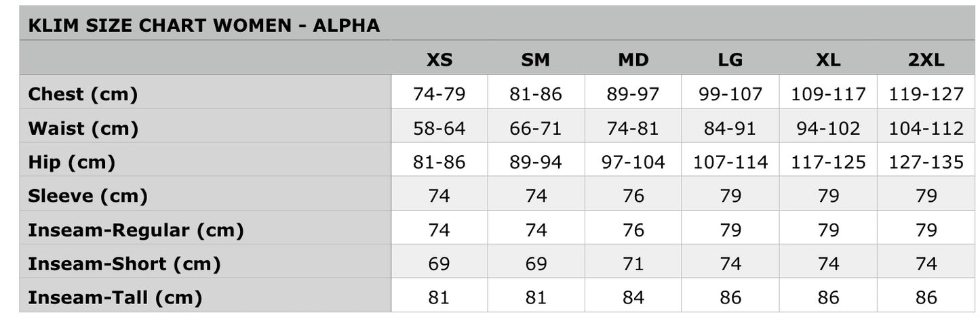Click the Waist (cm) row label
This screenshot has width=980, height=317.
(83, 128)
